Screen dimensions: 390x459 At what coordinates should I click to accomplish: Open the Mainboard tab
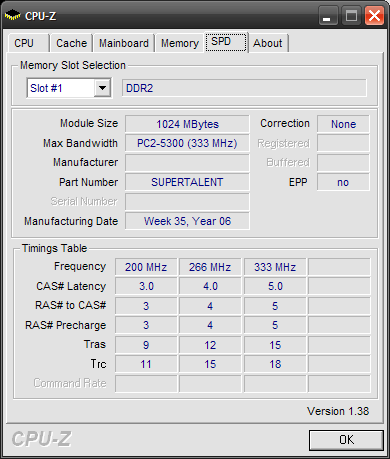[x=124, y=43]
